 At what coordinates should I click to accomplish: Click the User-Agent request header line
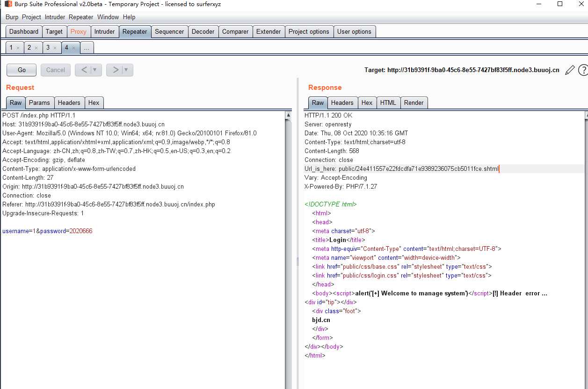click(129, 133)
